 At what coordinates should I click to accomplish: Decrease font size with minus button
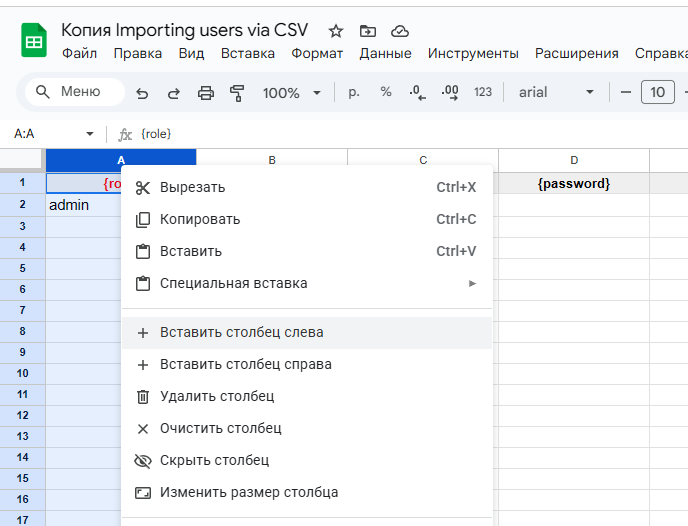[626, 93]
